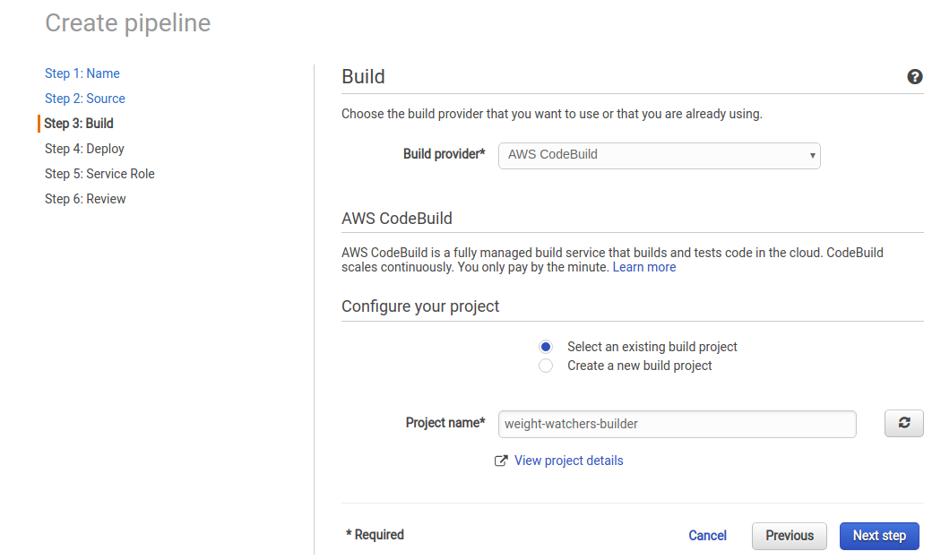Select Step 4: Deploy in sidebar
This screenshot has width=941, height=560.
84,149
